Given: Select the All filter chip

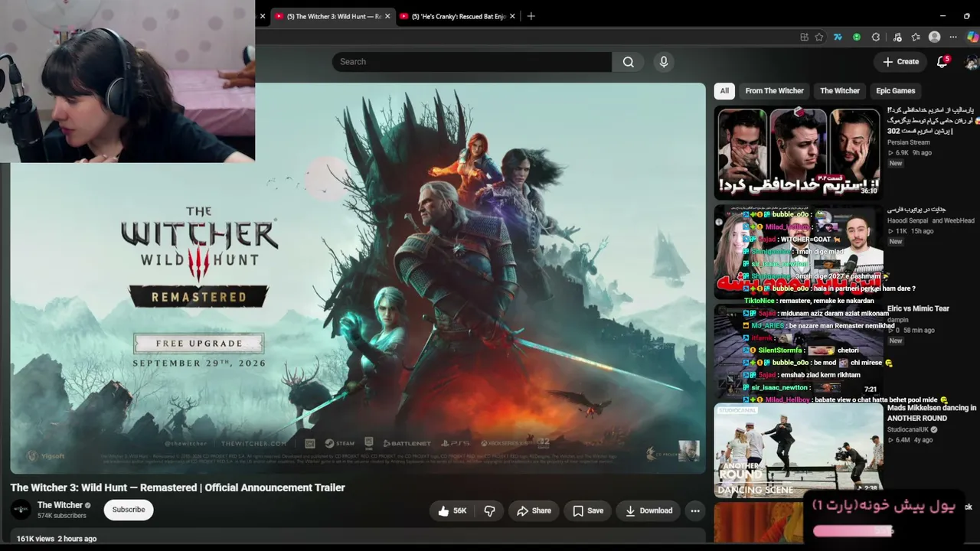Looking at the screenshot, I should [724, 91].
